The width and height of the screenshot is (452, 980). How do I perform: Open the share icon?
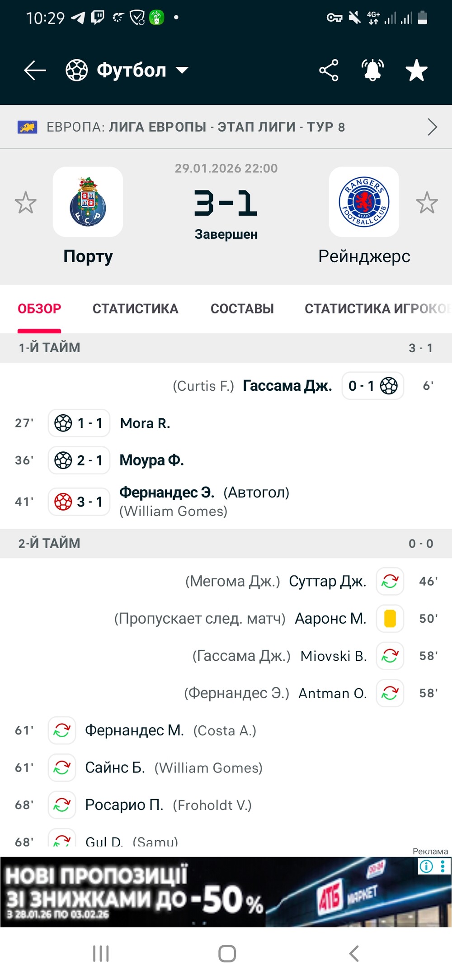coord(329,71)
